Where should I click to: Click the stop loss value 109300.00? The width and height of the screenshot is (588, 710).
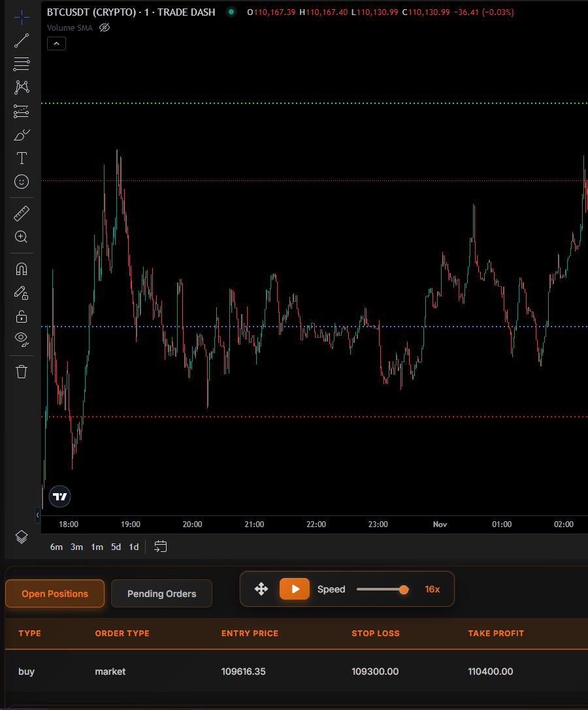[375, 671]
